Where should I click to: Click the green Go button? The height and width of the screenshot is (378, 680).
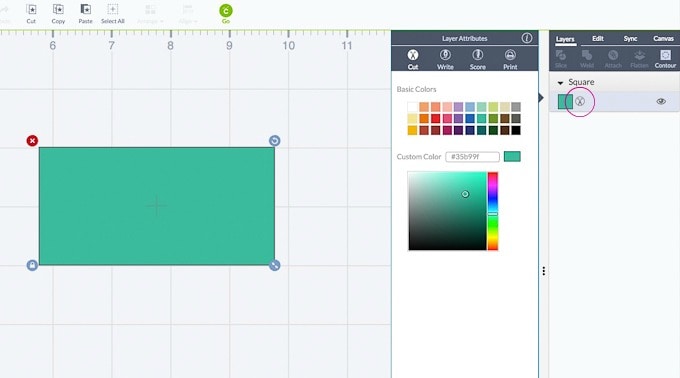(x=226, y=11)
